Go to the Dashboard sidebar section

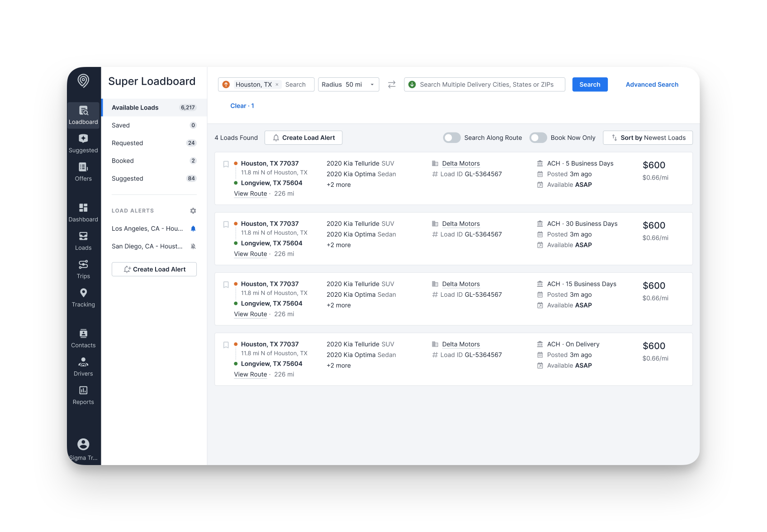(83, 213)
